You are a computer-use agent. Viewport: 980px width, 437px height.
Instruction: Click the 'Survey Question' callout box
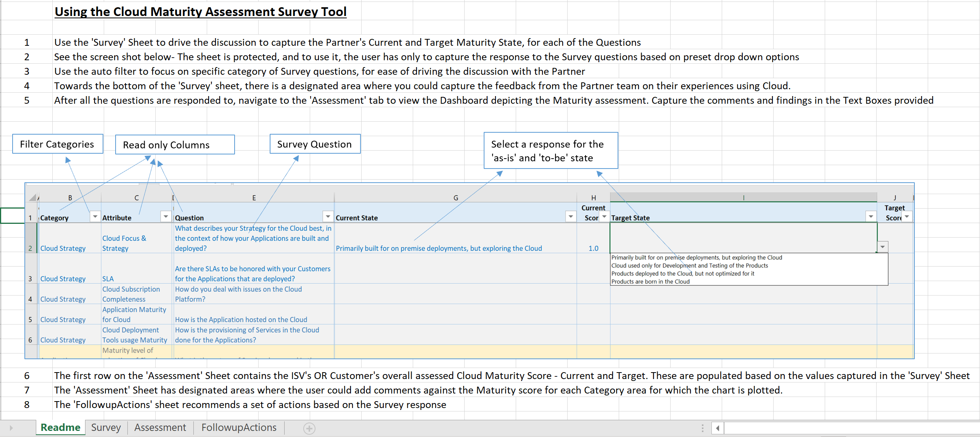click(x=314, y=144)
